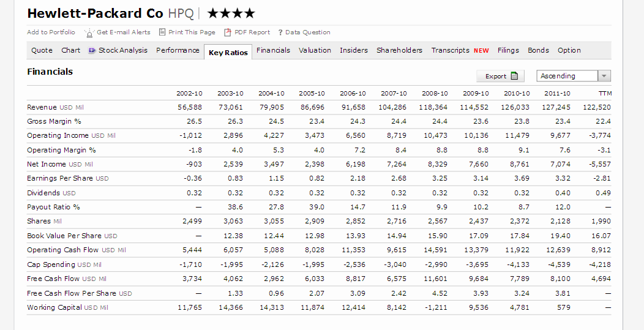Click the Free Cash Flow USD Mil label

point(67,279)
